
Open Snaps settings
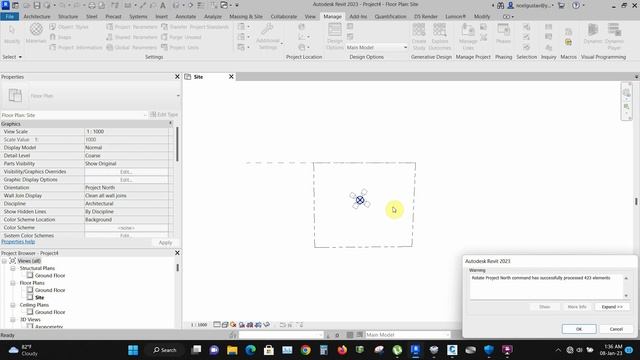click(x=60, y=37)
